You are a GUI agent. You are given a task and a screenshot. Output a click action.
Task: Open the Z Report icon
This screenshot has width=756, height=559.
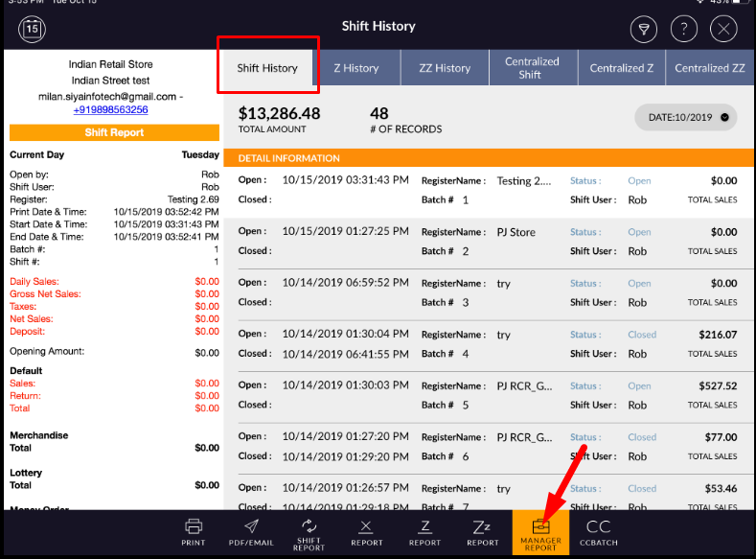[x=424, y=532]
